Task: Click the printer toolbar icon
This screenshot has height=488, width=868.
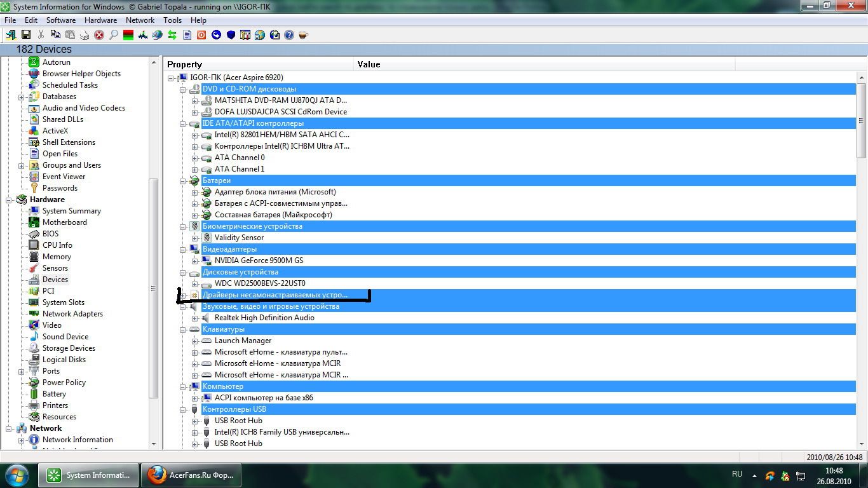Action: pos(84,34)
